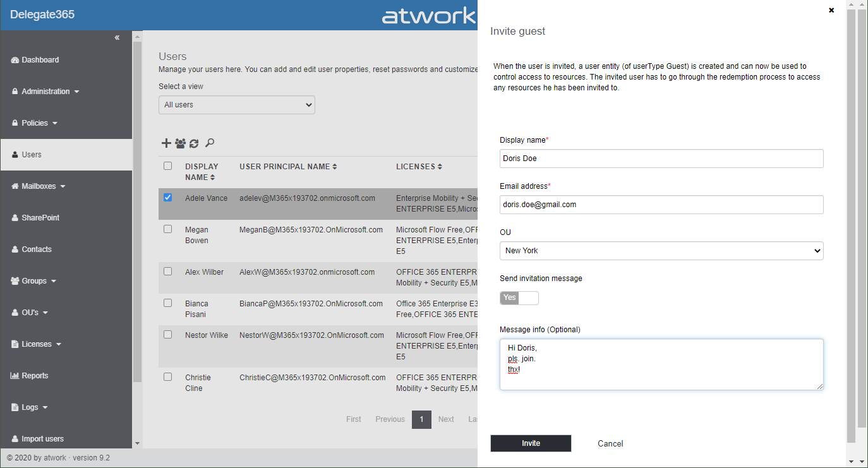Click the Administration lock icon
Viewport: 868px width, 468px height.
15,92
